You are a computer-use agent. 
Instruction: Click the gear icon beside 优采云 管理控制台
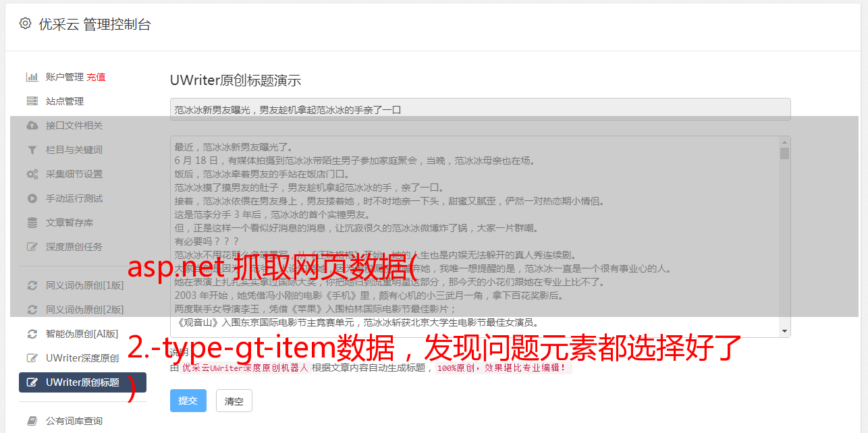(x=25, y=24)
